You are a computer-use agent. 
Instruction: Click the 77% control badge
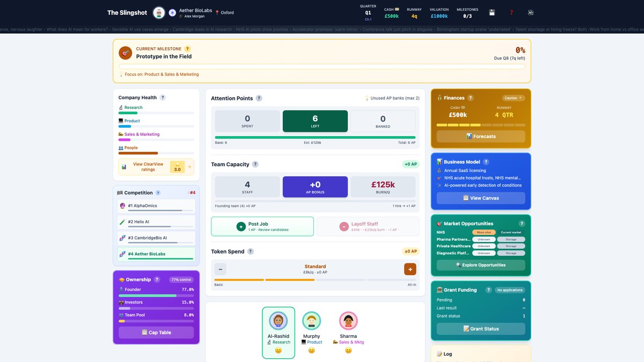tap(181, 280)
